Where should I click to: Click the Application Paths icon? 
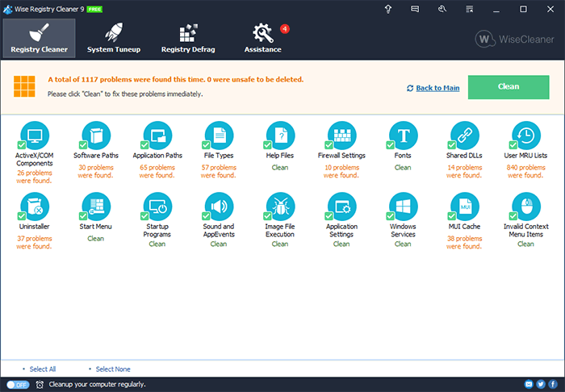157,136
